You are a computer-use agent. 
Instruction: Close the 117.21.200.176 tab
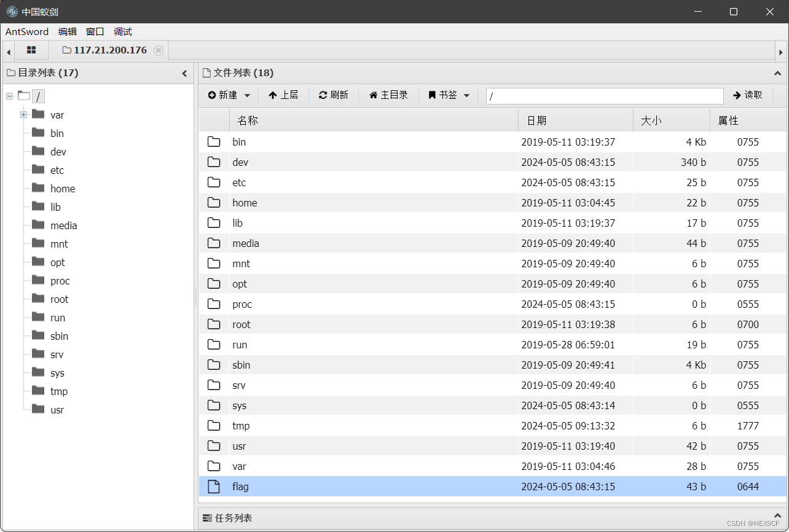coord(159,50)
